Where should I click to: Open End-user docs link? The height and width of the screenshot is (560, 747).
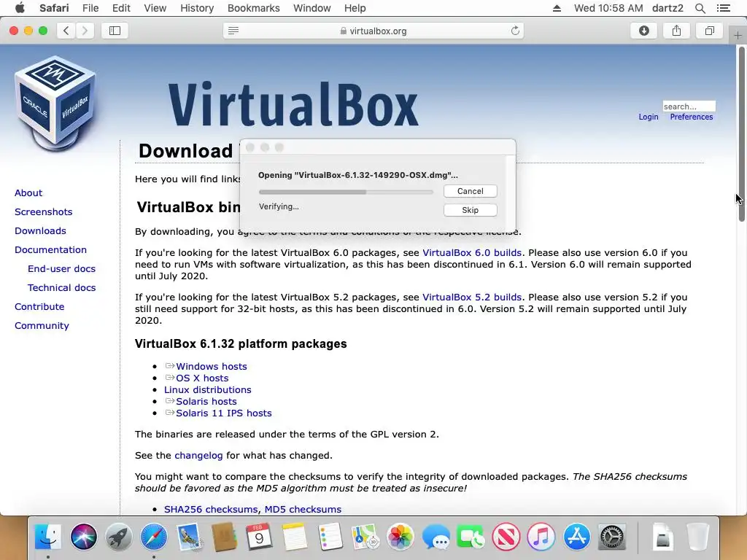[x=61, y=269]
